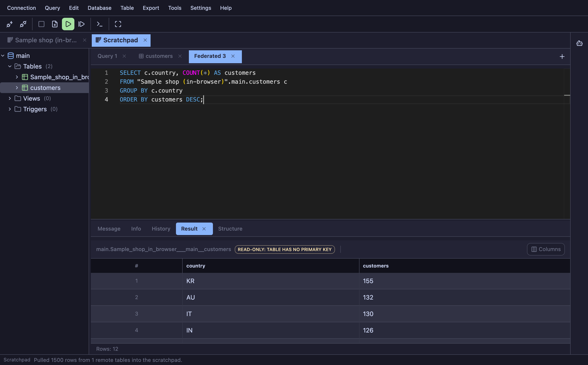This screenshot has width=588, height=365.
Task: Expand the Sample_shop_in_browser table node
Action: [x=17, y=77]
